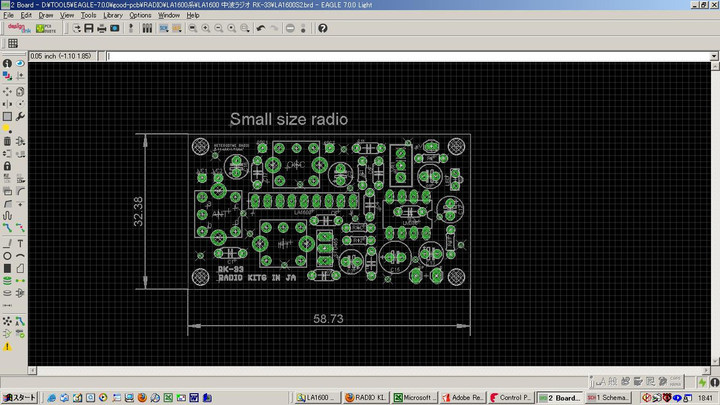
Task: Select the Info tool in left toolbar
Action: [7, 64]
